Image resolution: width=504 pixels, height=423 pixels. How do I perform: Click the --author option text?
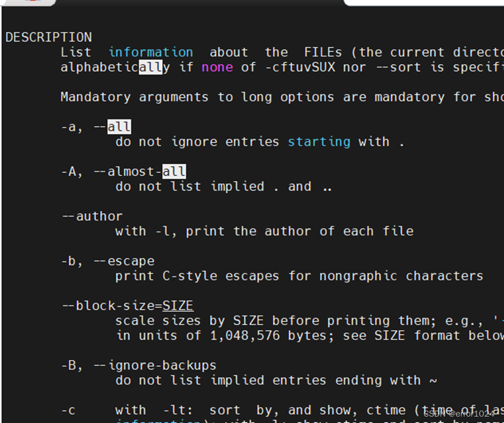point(92,216)
